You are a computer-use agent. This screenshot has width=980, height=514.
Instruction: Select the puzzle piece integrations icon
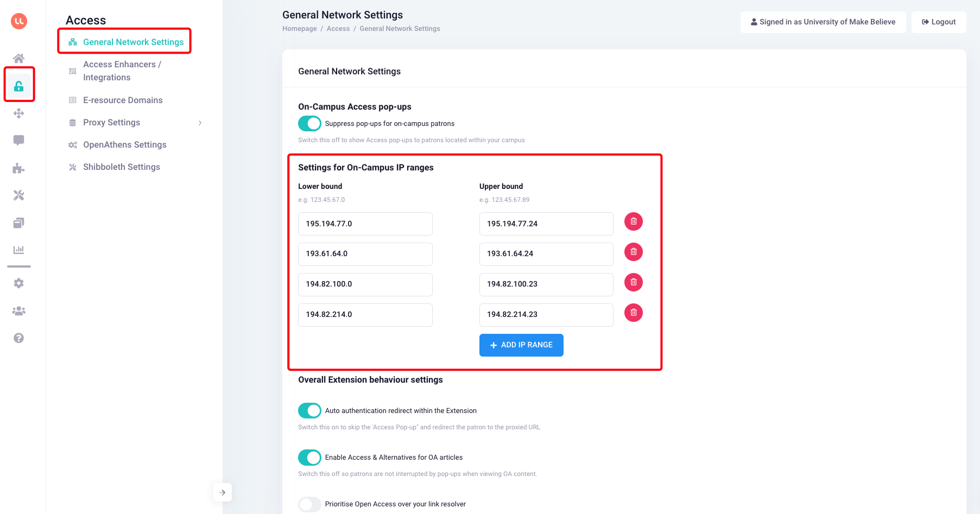click(18, 168)
